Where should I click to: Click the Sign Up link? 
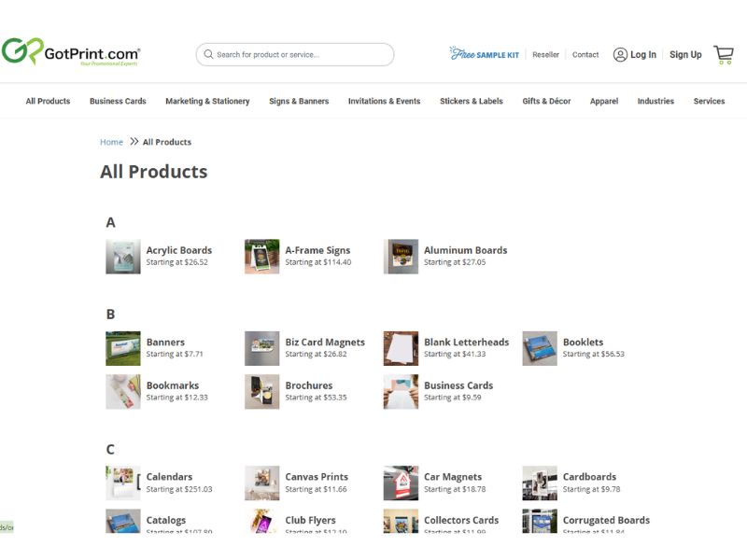685,55
